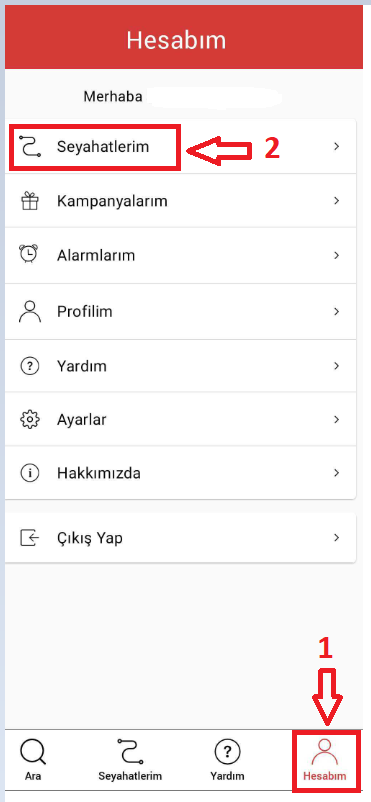
Task: Tap the Hesabım header title
Action: pos(176,40)
